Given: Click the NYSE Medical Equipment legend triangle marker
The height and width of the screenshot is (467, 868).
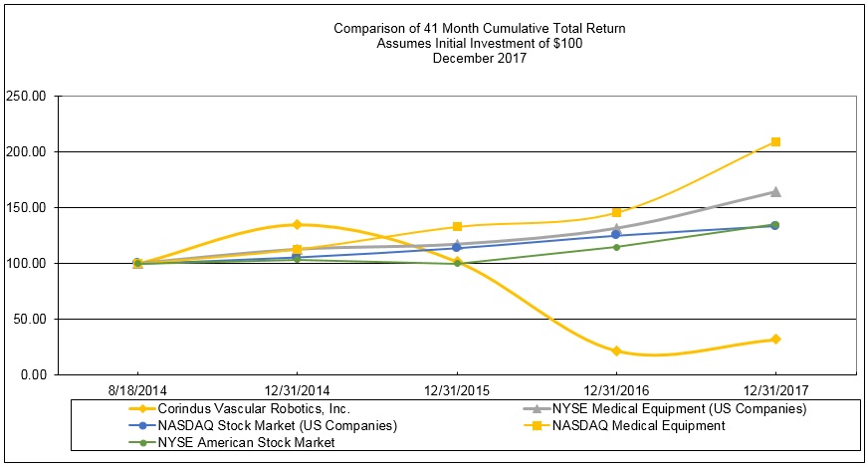Looking at the screenshot, I should (538, 408).
